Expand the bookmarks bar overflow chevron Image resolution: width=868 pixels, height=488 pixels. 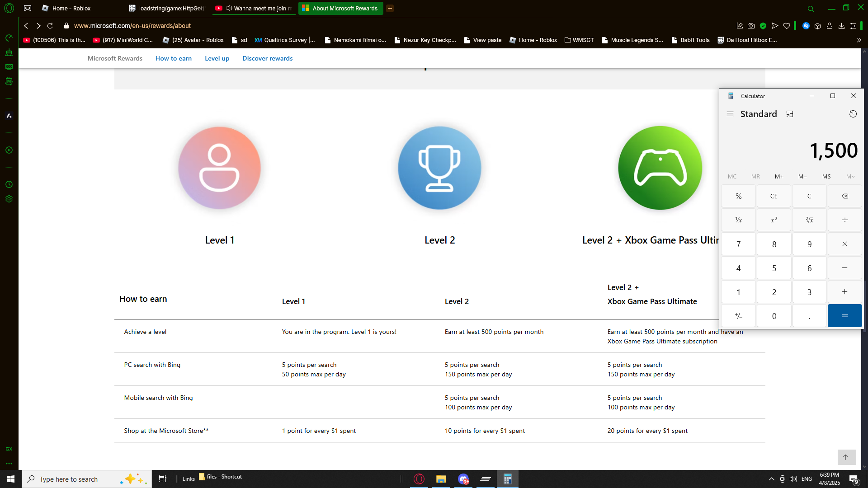(x=859, y=40)
